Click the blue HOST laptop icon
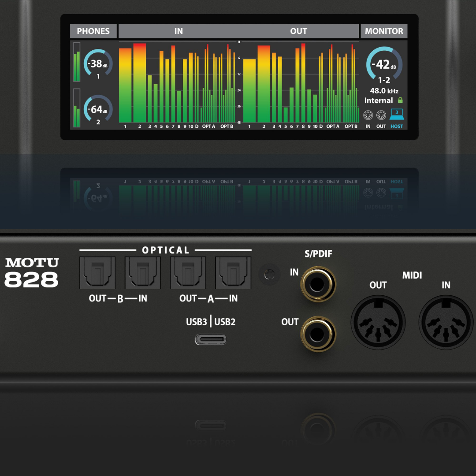This screenshot has height=476, width=476. [x=397, y=114]
